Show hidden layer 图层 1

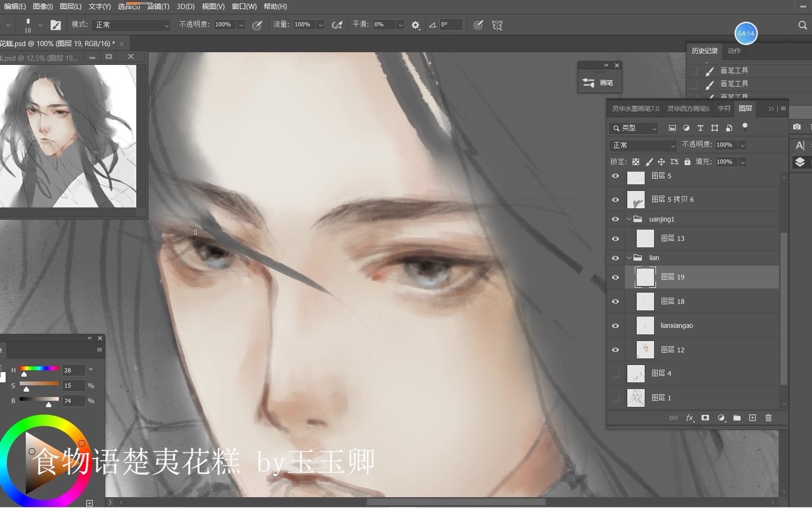tap(616, 398)
